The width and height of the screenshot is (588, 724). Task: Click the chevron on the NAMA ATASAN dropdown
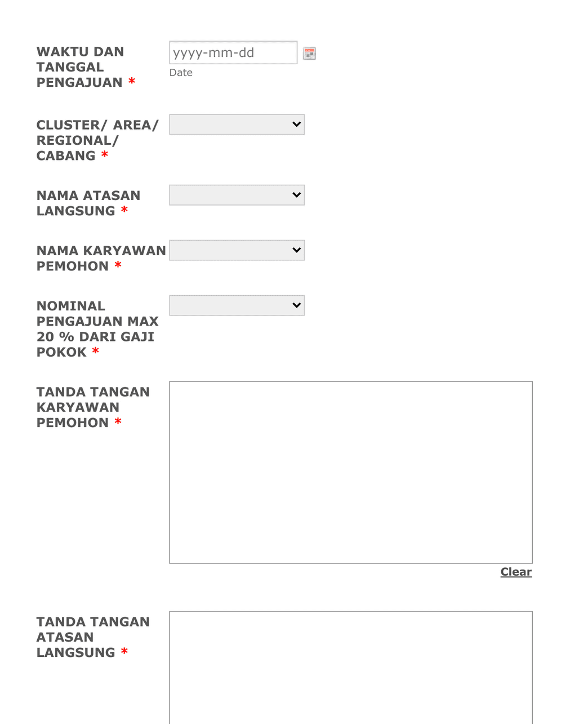coord(297,194)
